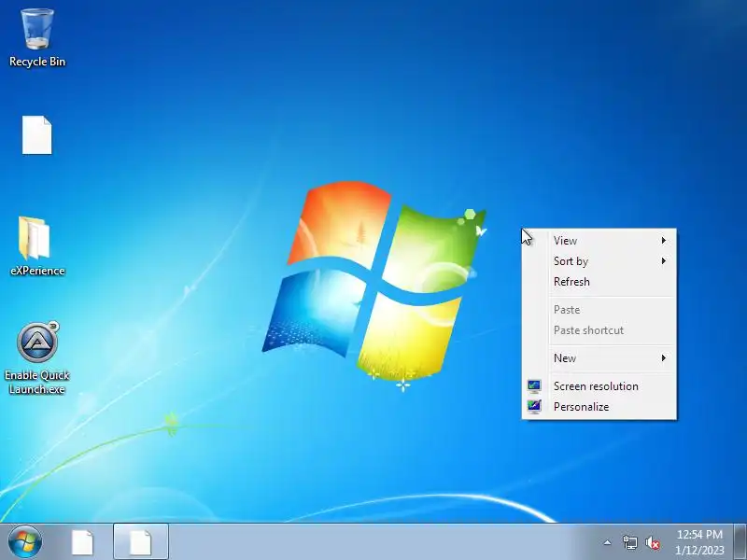Click the Show desktop strip
Image resolution: width=747 pixels, height=560 pixels.
click(x=740, y=542)
